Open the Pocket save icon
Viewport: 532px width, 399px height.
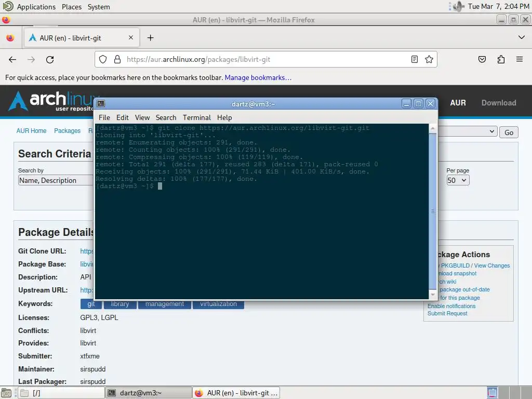pos(482,60)
